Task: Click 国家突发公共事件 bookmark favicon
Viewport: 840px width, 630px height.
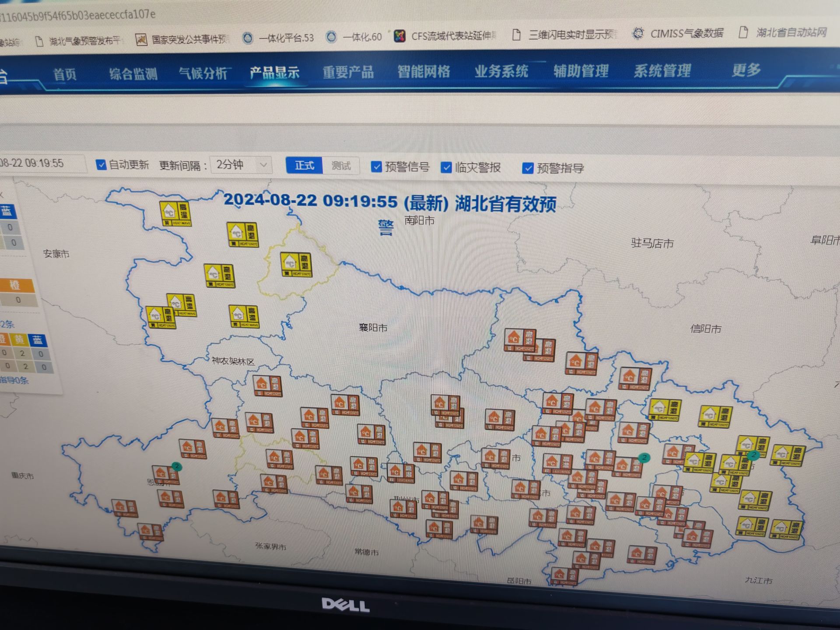Action: 141,40
